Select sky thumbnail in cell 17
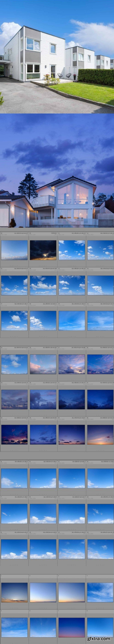114x644 pixels. tap(14, 514)
